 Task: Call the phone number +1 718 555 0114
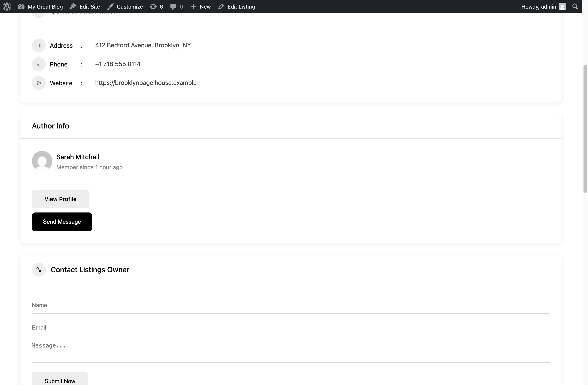118,64
